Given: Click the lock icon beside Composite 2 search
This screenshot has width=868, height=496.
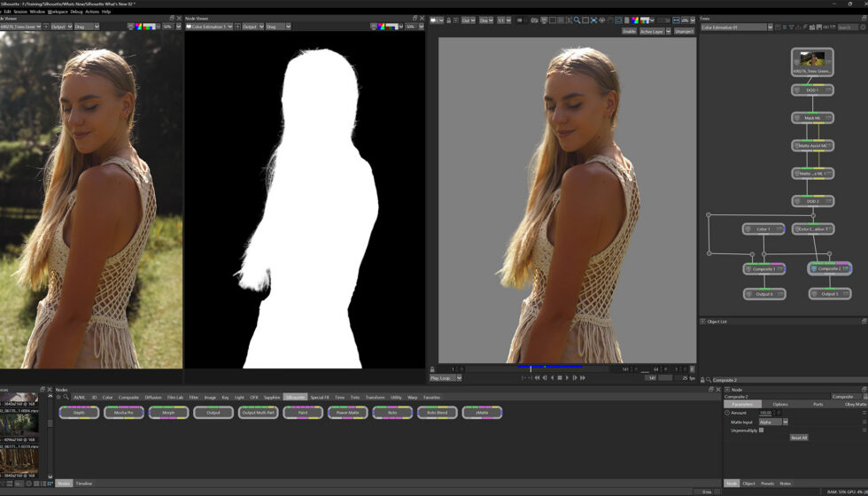Looking at the screenshot, I should click(x=702, y=380).
